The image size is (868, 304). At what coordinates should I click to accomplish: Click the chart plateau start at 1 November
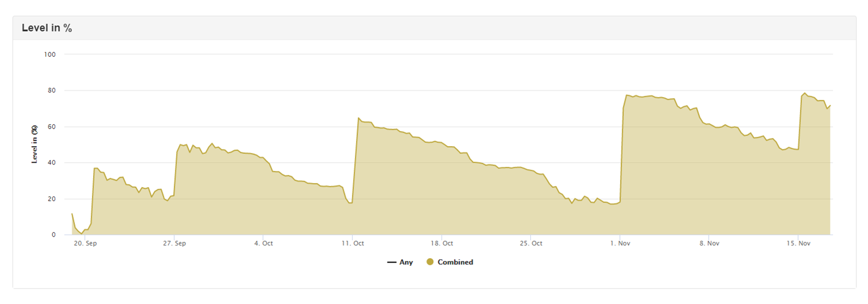click(627, 95)
